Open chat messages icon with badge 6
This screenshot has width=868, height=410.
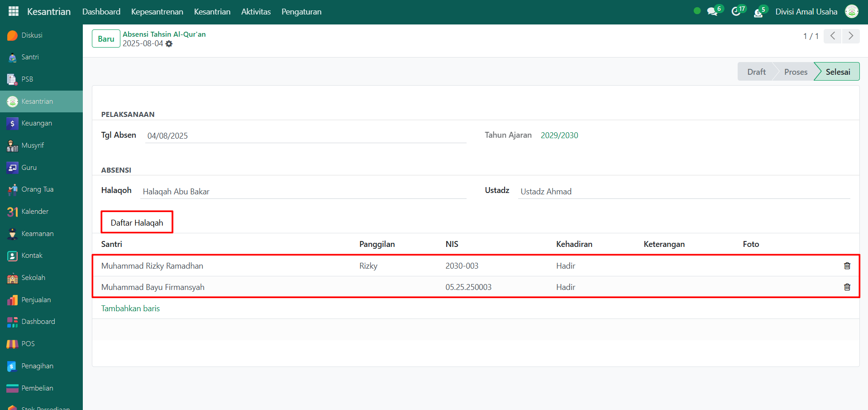(713, 12)
